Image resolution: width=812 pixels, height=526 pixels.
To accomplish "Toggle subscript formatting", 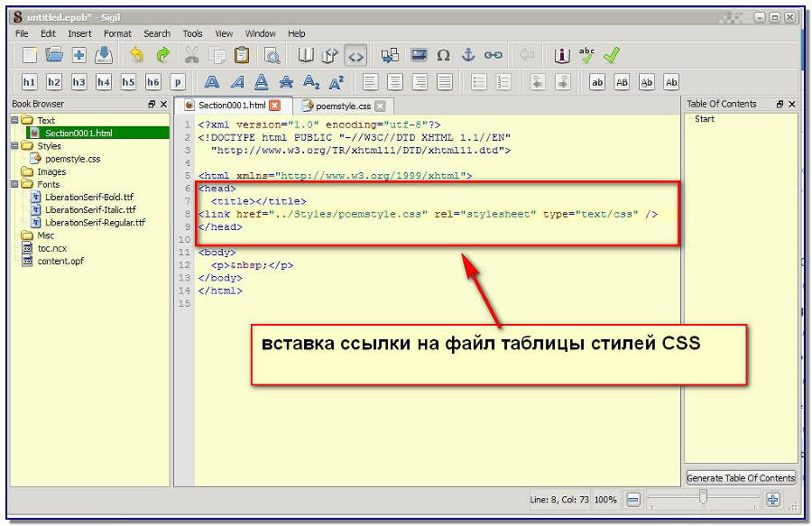I will [x=311, y=82].
